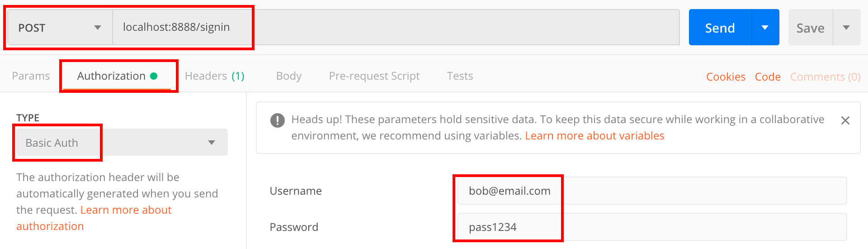
Task: Open the Pre-request Script tab
Action: click(374, 76)
